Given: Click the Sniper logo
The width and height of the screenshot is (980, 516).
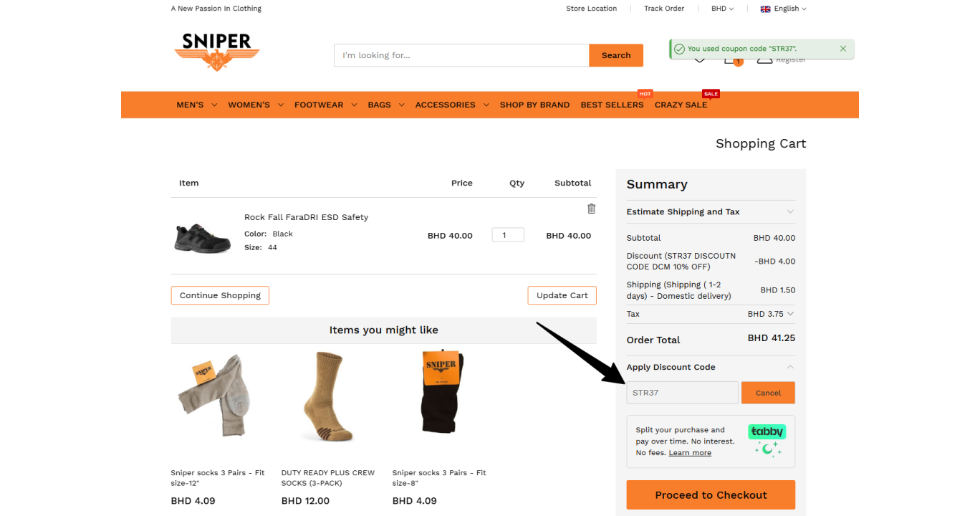Looking at the screenshot, I should [217, 52].
